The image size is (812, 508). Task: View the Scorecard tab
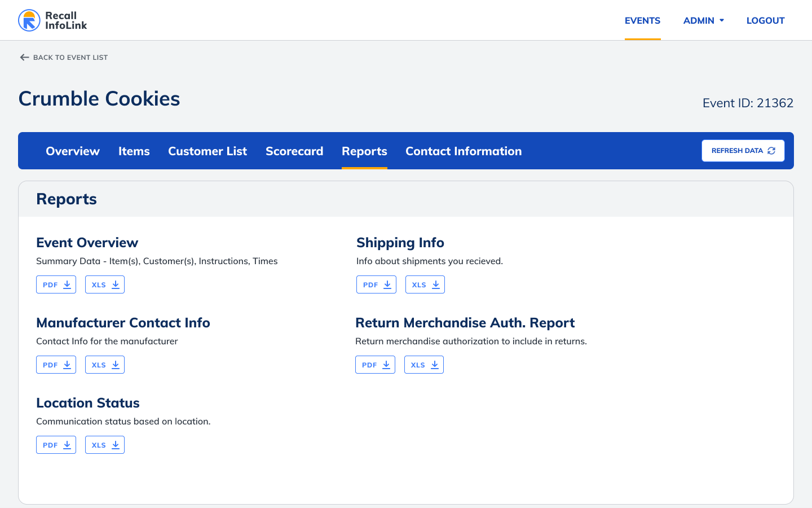coord(294,151)
